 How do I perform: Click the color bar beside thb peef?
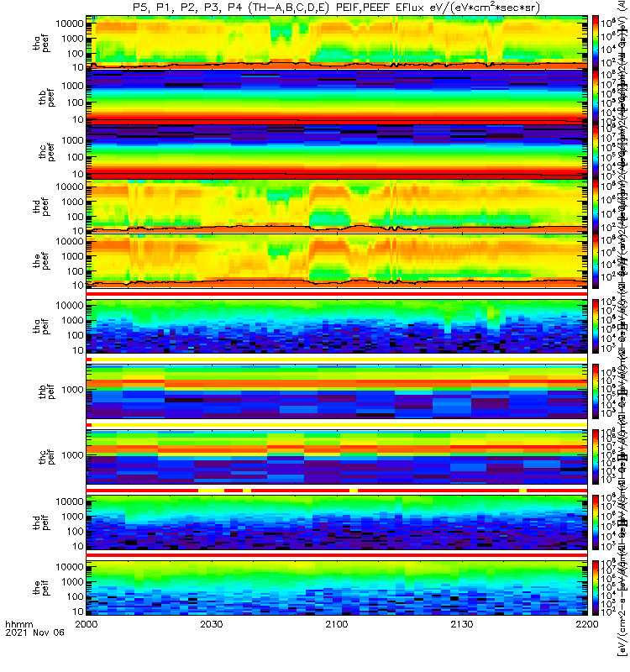[x=596, y=97]
